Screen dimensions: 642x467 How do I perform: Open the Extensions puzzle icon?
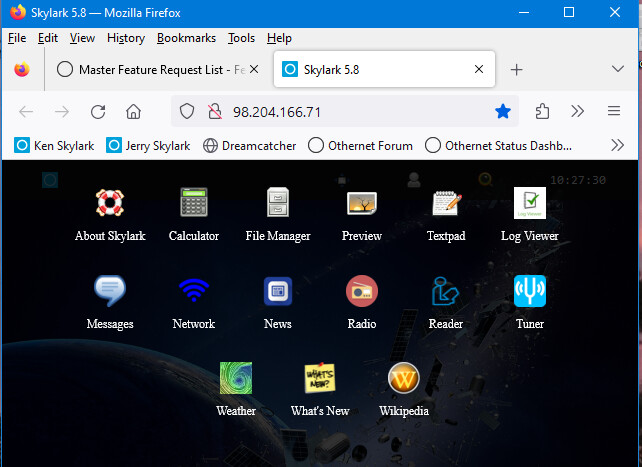[542, 111]
